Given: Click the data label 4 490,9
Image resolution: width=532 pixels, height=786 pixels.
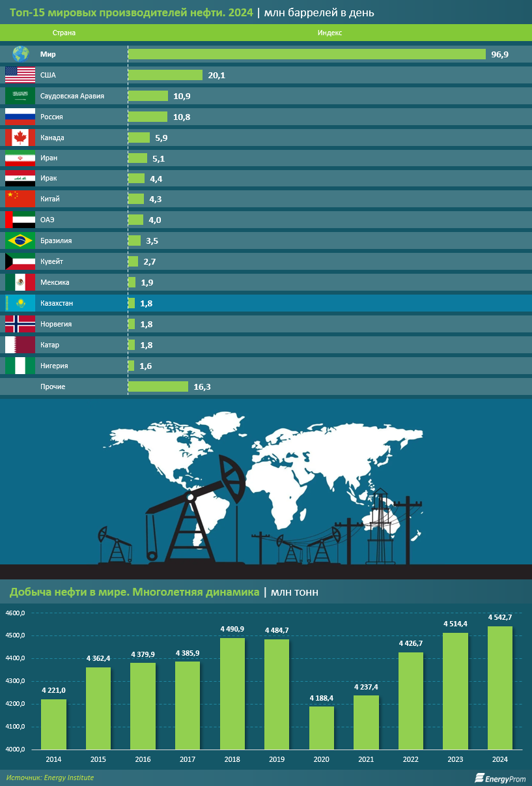Looking at the screenshot, I should (232, 629).
